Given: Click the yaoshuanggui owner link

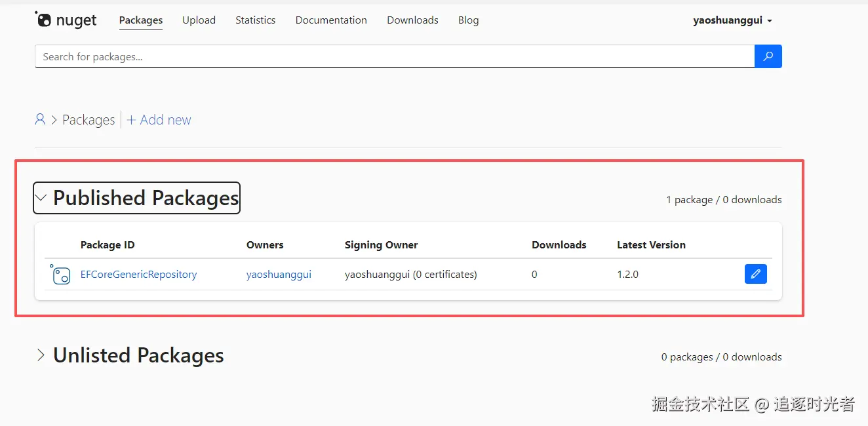Looking at the screenshot, I should click(x=279, y=275).
